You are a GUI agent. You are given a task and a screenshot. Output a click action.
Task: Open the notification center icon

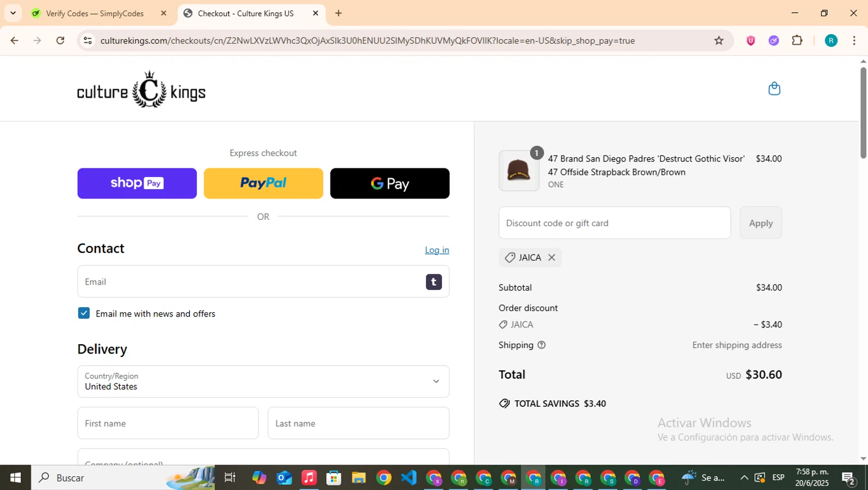[849, 478]
